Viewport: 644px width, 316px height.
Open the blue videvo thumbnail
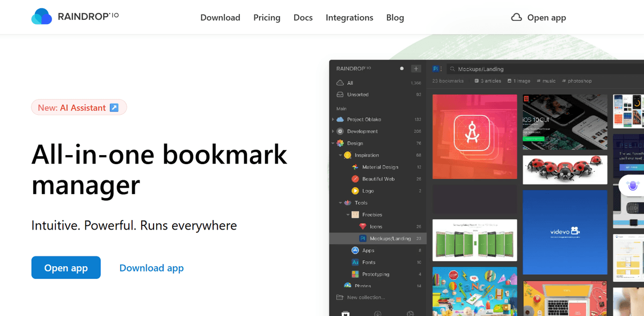pos(565,232)
